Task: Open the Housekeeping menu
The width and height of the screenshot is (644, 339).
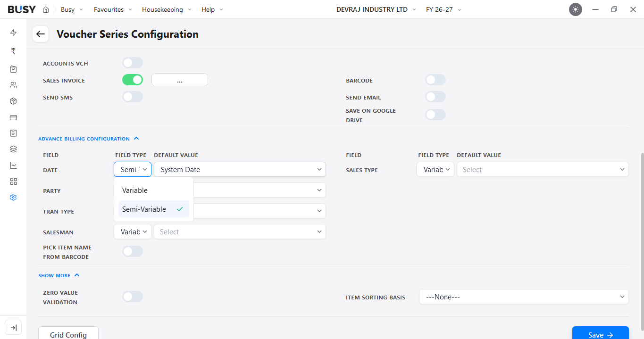Action: (167, 9)
